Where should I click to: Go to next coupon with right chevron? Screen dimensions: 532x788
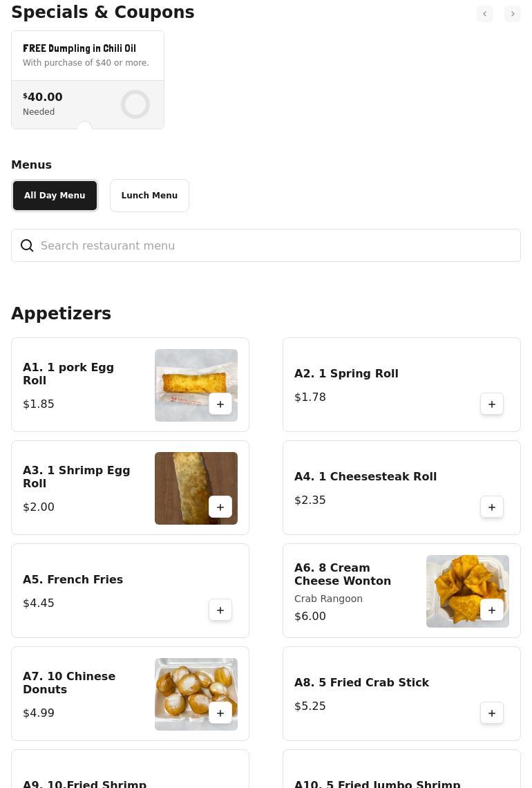click(513, 14)
